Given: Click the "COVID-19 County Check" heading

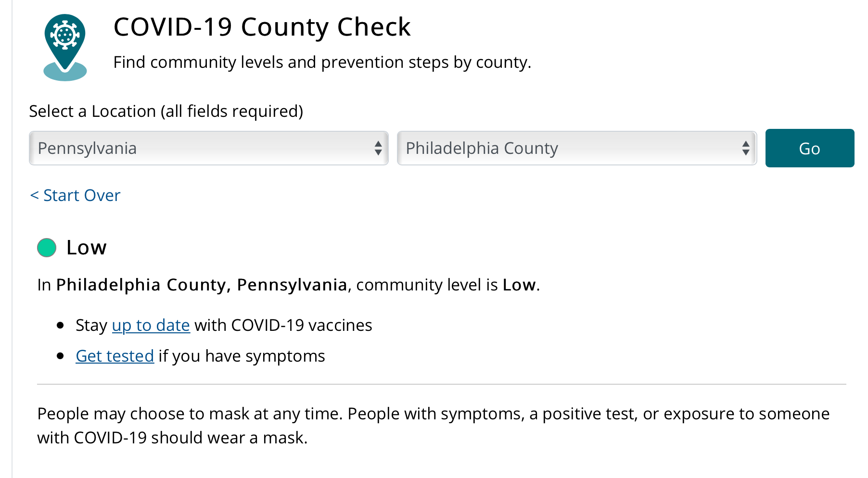Looking at the screenshot, I should 262,27.
